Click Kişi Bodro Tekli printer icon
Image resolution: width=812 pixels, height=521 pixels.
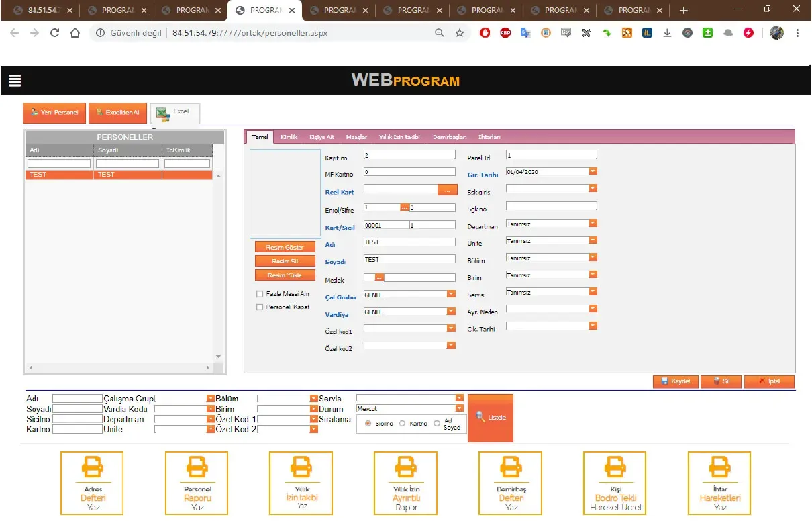click(615, 466)
